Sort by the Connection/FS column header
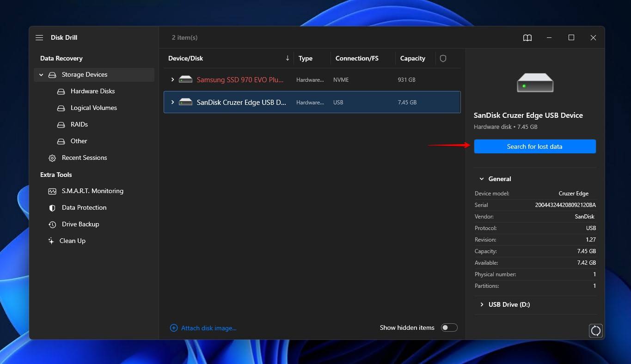The width and height of the screenshot is (631, 364). click(357, 59)
